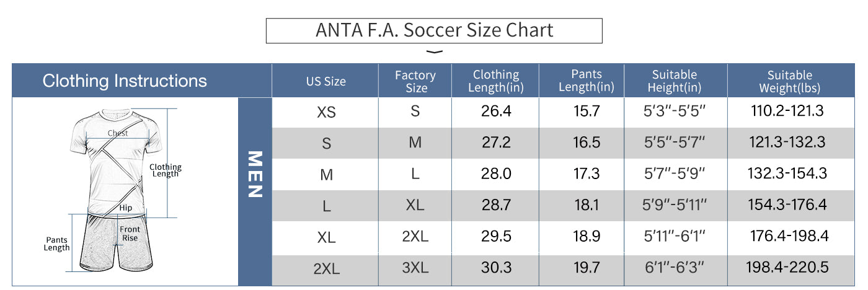Click the 110.2-121.3 weight range cell
The image size is (868, 290).
pyautogui.click(x=786, y=112)
